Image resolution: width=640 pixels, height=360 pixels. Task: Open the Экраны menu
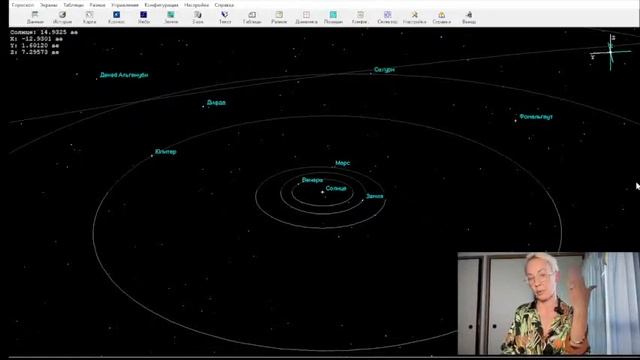49,5
